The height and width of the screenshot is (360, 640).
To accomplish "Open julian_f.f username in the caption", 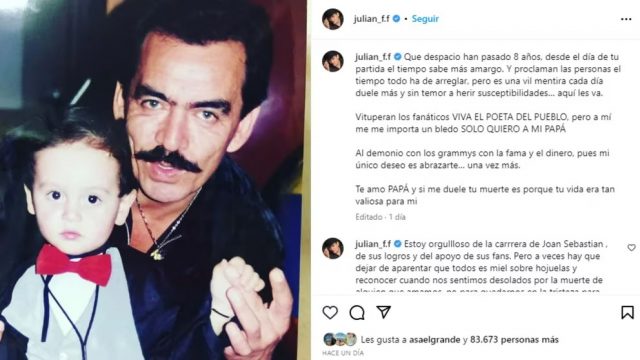I will [x=373, y=57].
